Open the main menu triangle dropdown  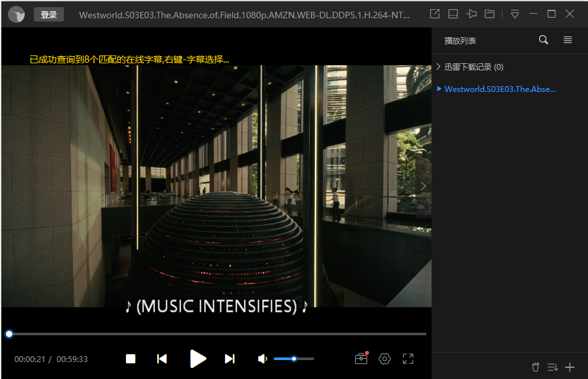515,14
